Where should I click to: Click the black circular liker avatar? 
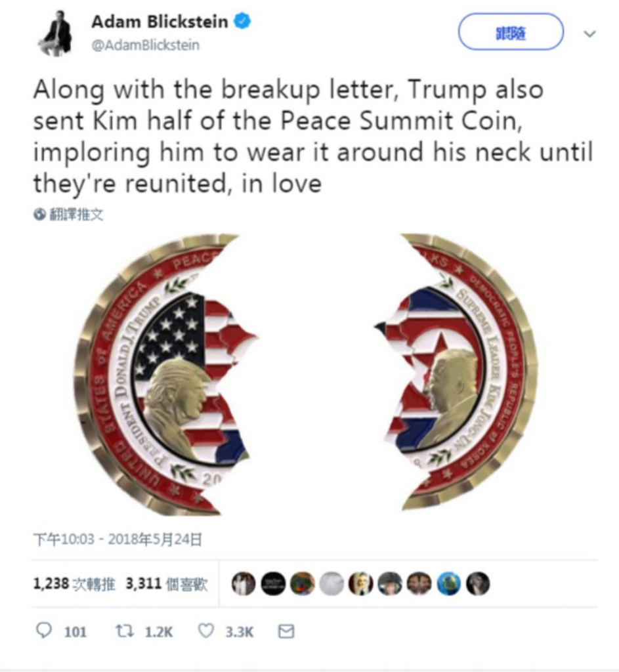(273, 583)
